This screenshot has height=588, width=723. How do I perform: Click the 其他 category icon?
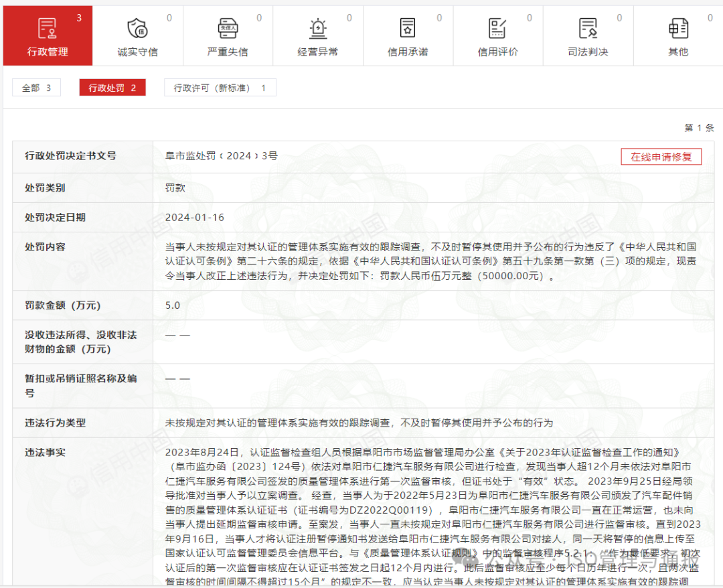(x=678, y=28)
